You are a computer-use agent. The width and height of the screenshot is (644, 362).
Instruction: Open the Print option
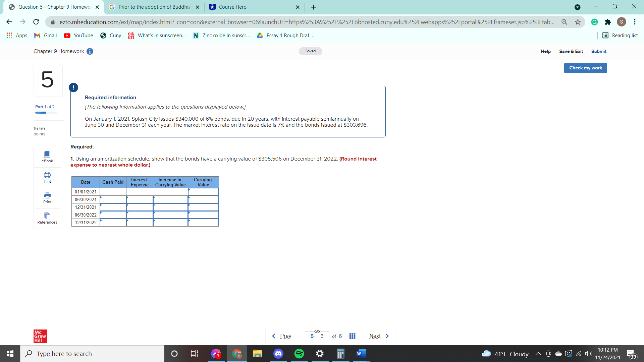47,198
